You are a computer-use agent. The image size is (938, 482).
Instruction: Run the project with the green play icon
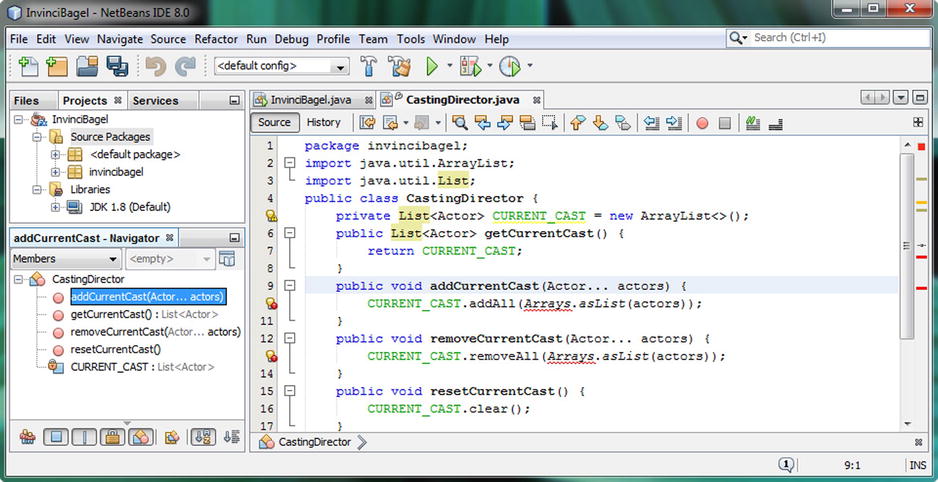point(432,66)
